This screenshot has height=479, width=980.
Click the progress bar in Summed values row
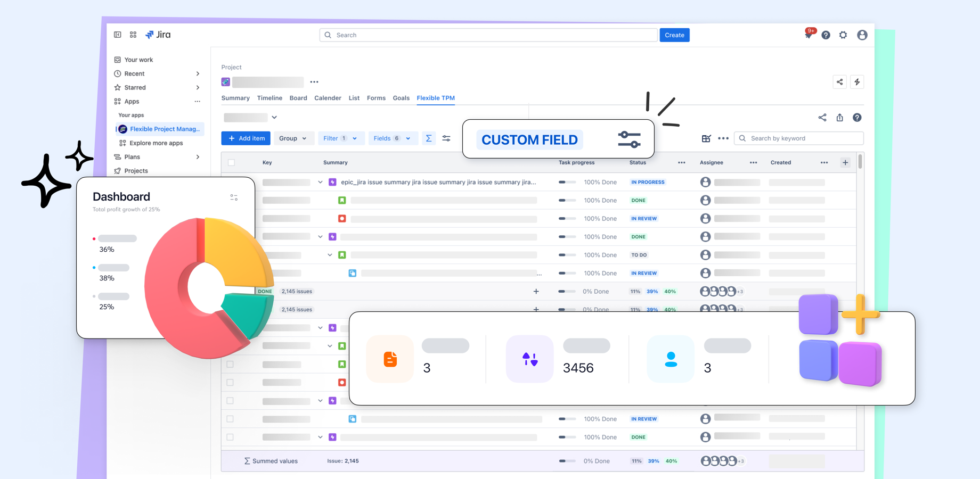(567, 461)
